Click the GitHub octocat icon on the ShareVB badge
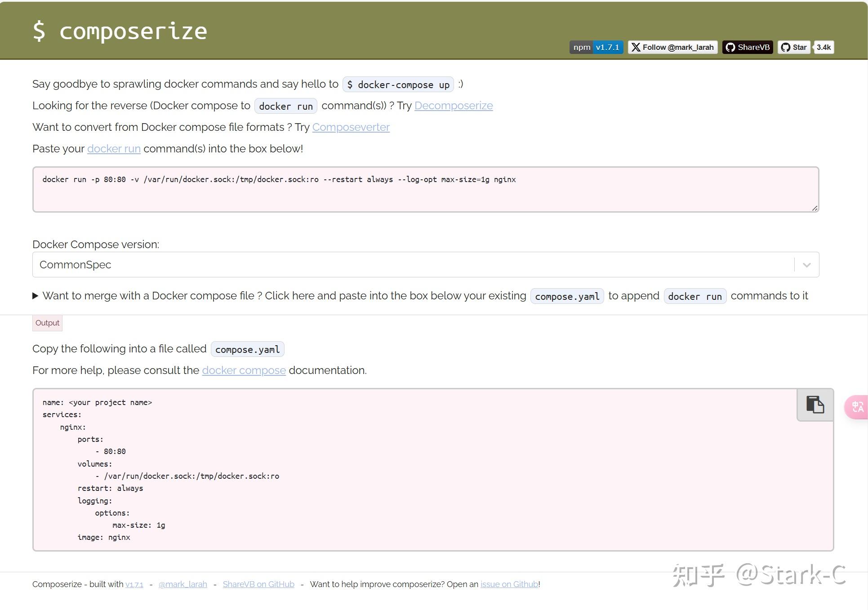868x610 pixels. click(730, 47)
